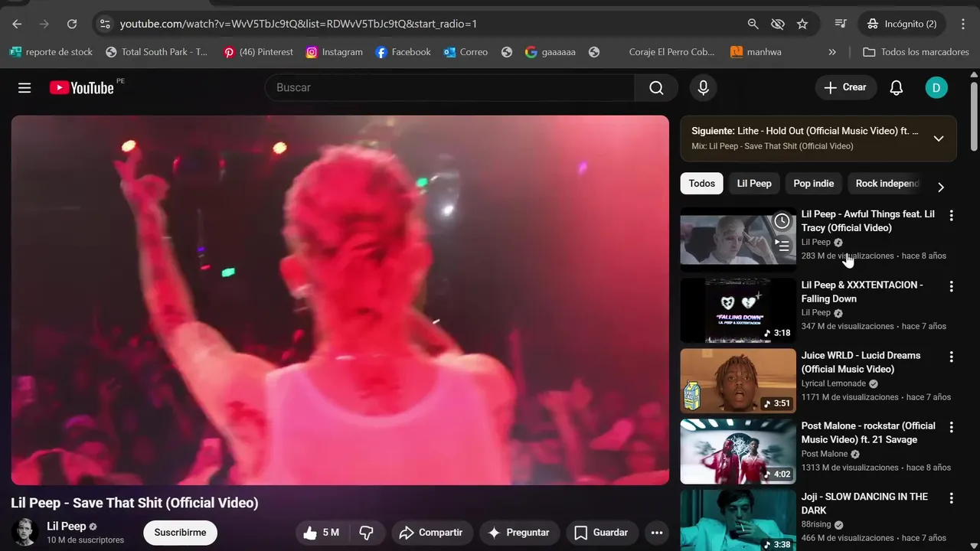Open Falling Down video thumbnail

click(x=738, y=310)
